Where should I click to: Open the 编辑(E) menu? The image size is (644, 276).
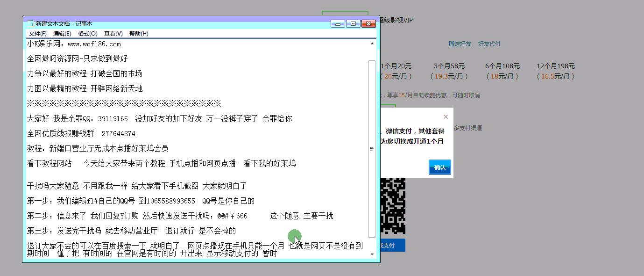coord(64,33)
